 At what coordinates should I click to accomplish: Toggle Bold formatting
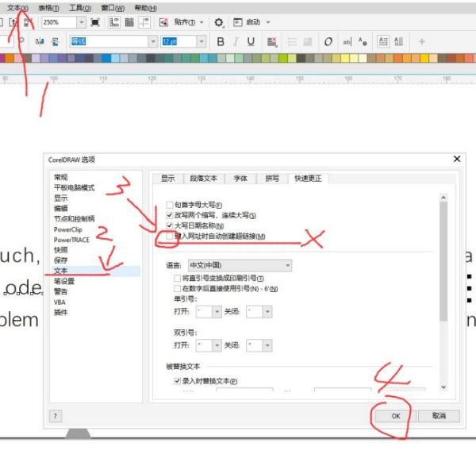click(x=221, y=41)
